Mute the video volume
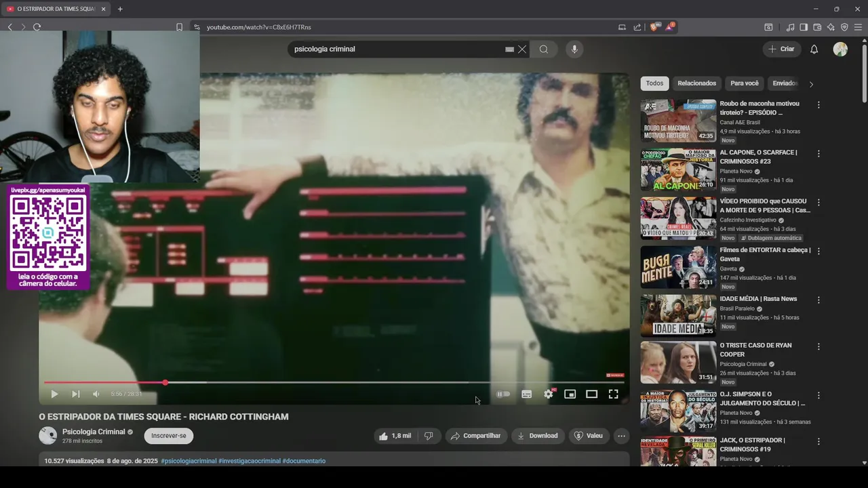The image size is (868, 488). point(96,394)
